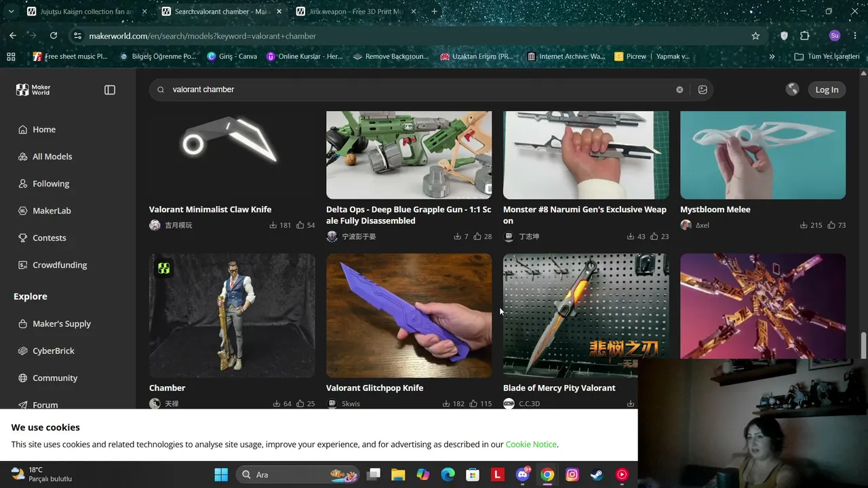
Task: Open the Cookie Notice link
Action: 531,445
